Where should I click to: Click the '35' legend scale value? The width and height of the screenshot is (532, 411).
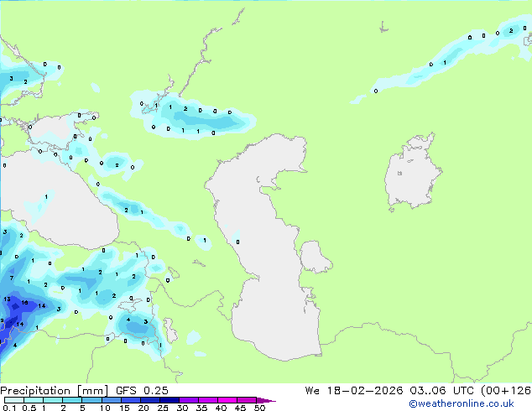(201, 408)
